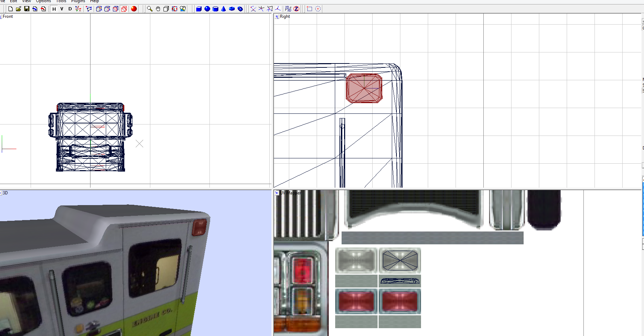This screenshot has width=644, height=336.
Task: Add a sphere primitive to the scene
Action: [207, 9]
